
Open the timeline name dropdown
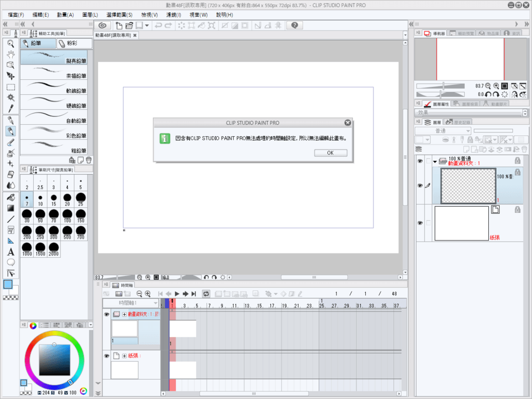(x=131, y=303)
